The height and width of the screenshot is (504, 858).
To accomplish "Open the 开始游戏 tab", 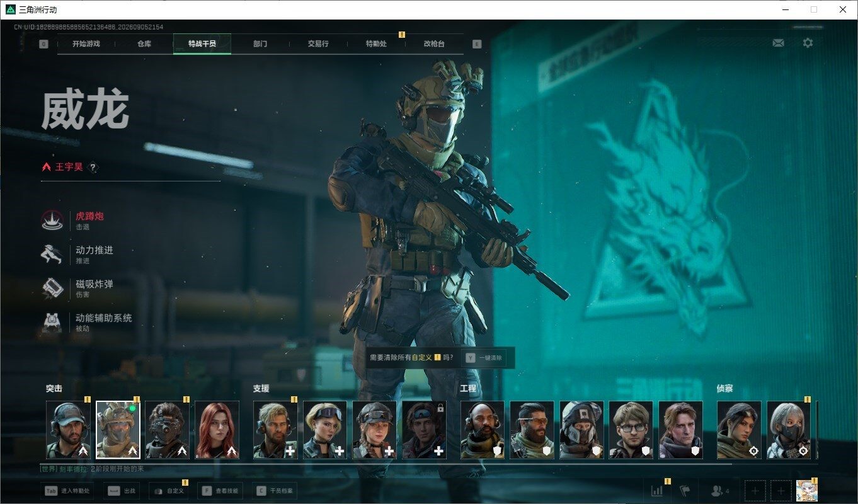I will (86, 44).
